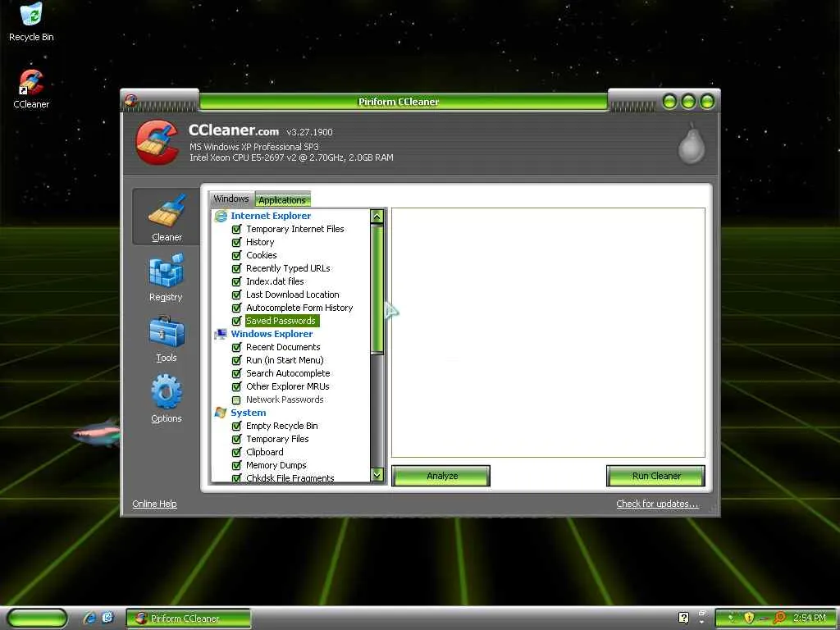Viewport: 840px width, 630px height.
Task: Uncheck Temporary Files under System
Action: click(236, 440)
